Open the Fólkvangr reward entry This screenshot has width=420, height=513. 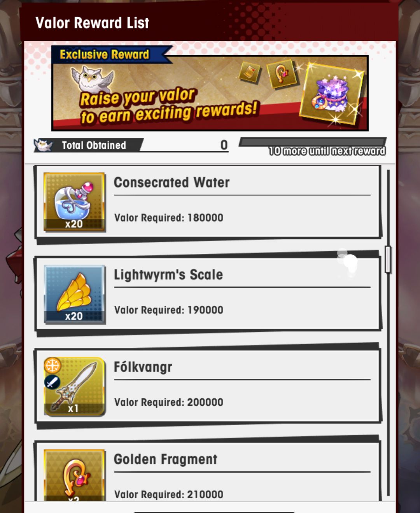(x=208, y=386)
